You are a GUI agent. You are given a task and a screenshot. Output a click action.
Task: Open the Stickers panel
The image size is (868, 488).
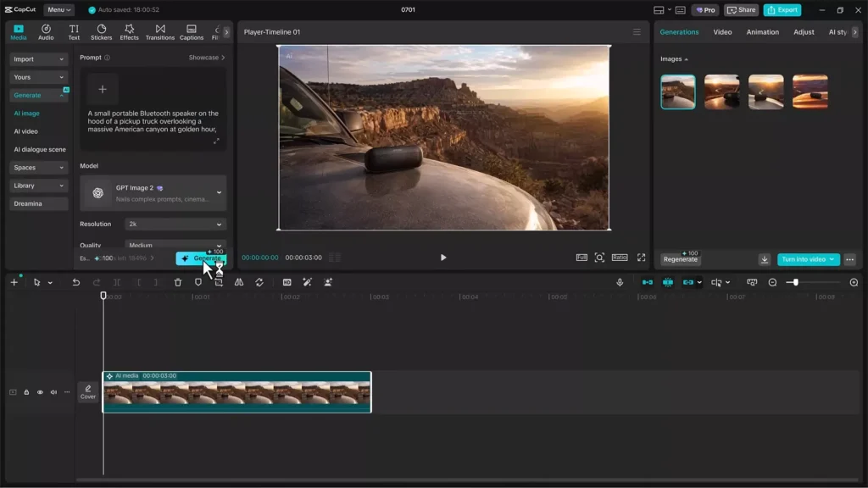point(102,32)
